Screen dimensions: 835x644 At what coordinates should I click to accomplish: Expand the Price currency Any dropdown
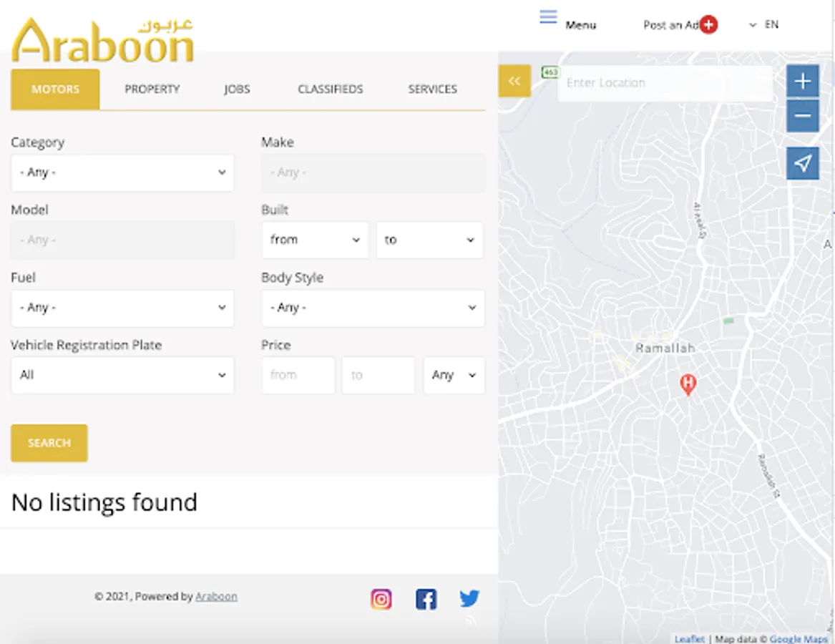pyautogui.click(x=454, y=376)
